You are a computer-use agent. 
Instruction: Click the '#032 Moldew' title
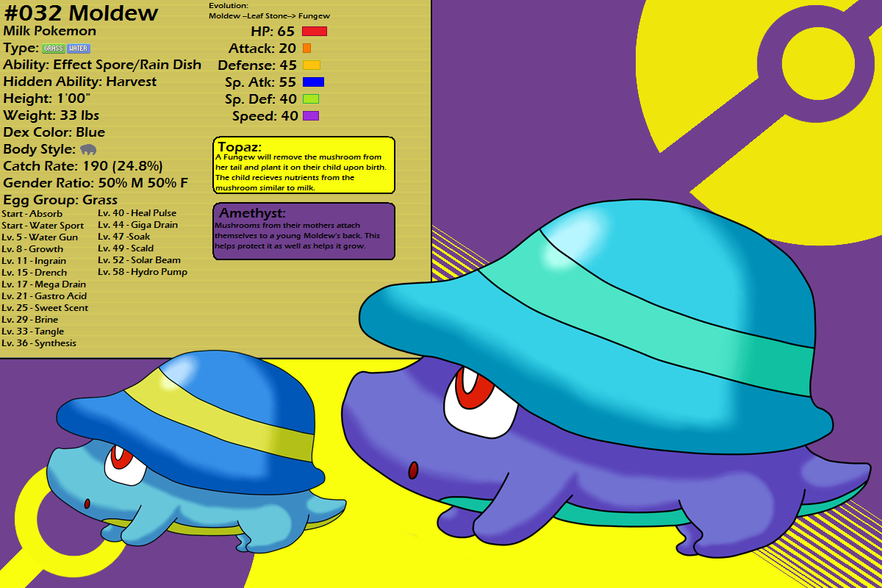(x=81, y=12)
